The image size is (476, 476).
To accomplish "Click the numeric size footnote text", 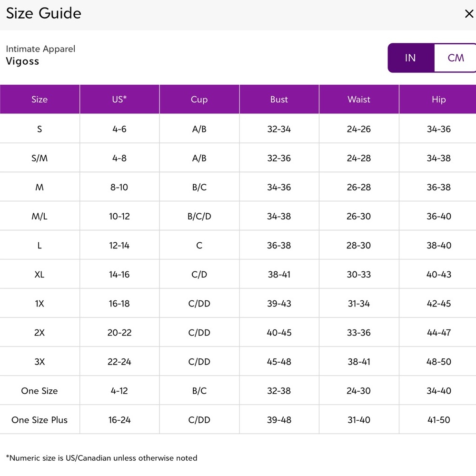I will tap(101, 458).
